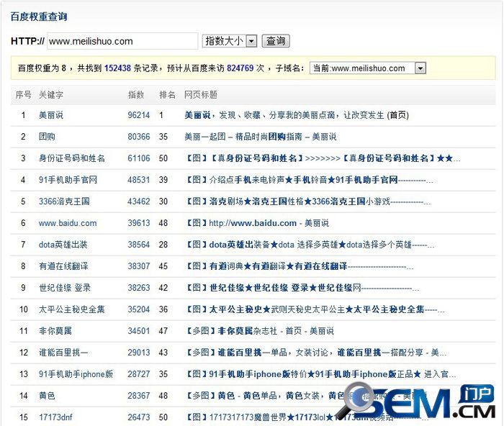Open keyword link 黄色
This screenshot has height=426, width=504.
[47, 396]
